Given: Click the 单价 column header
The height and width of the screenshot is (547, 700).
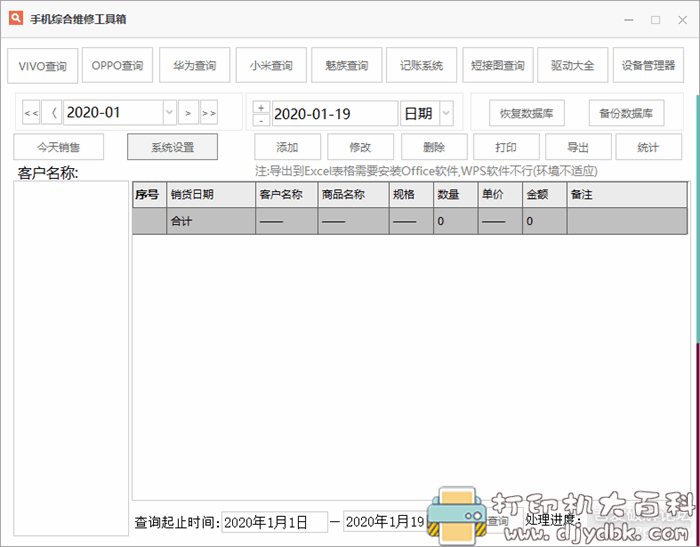Looking at the screenshot, I should coord(500,195).
